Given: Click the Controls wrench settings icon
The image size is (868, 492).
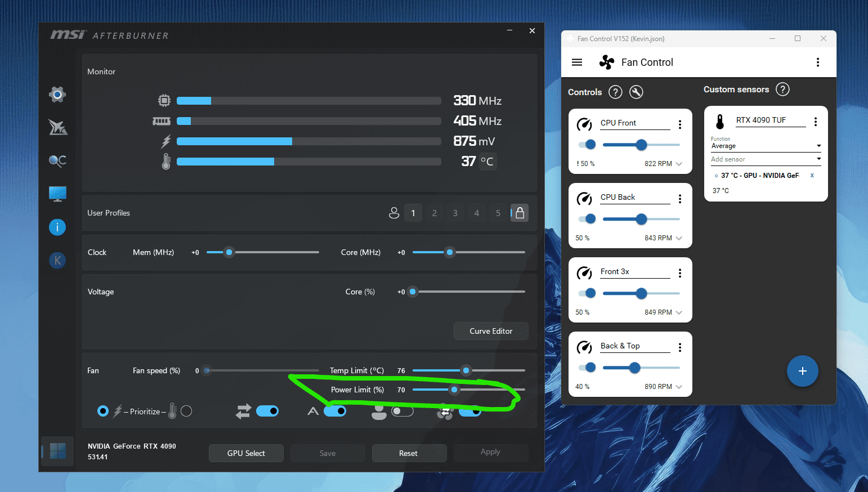Looking at the screenshot, I should click(x=636, y=92).
